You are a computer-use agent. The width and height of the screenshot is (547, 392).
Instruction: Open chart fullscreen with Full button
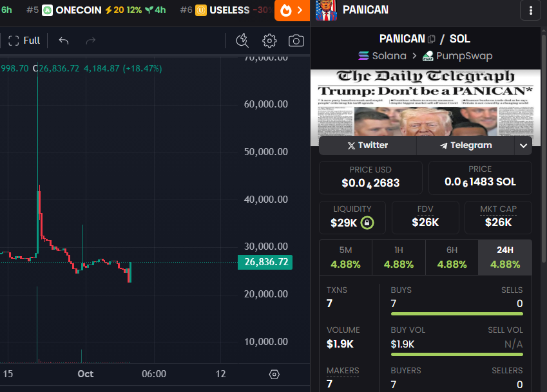24,41
